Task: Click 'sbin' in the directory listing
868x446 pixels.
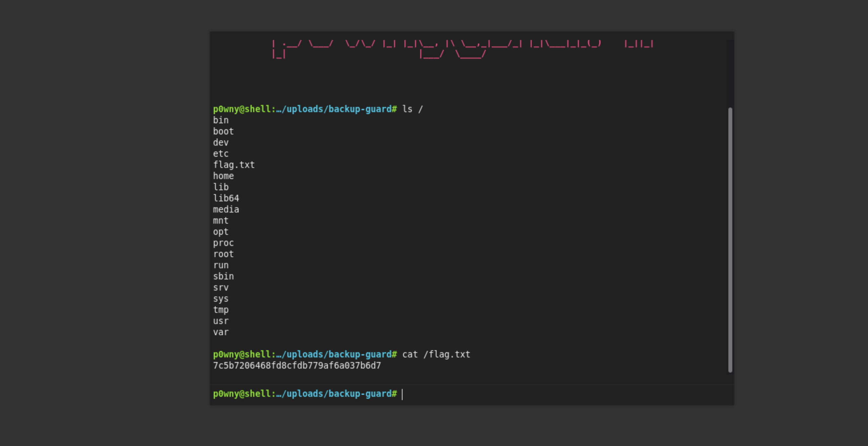Action: click(x=223, y=276)
